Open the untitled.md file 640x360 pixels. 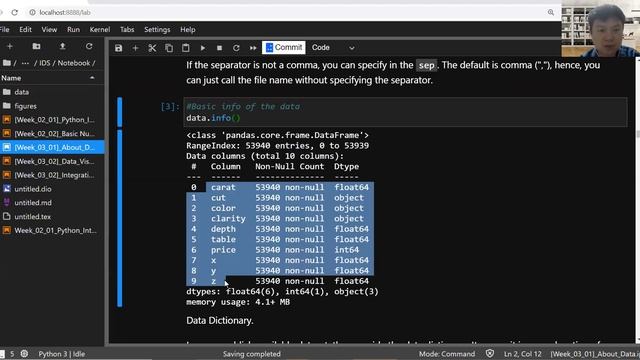click(x=52, y=202)
